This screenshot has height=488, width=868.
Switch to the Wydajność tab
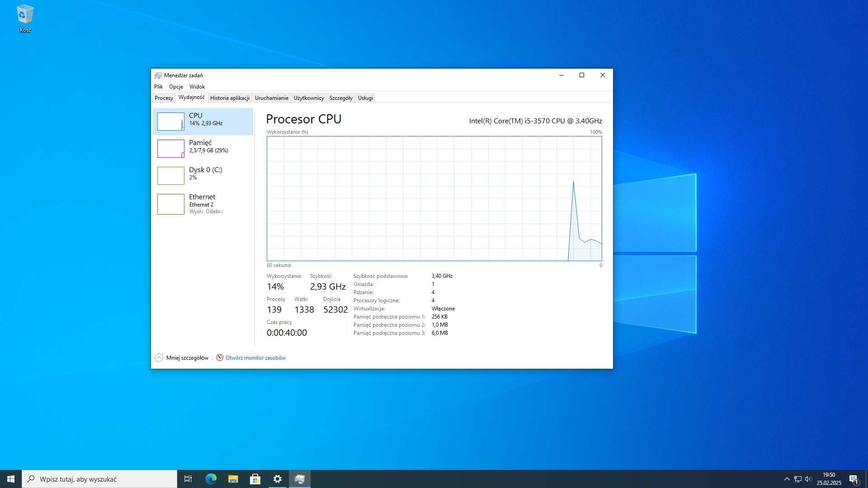click(191, 98)
